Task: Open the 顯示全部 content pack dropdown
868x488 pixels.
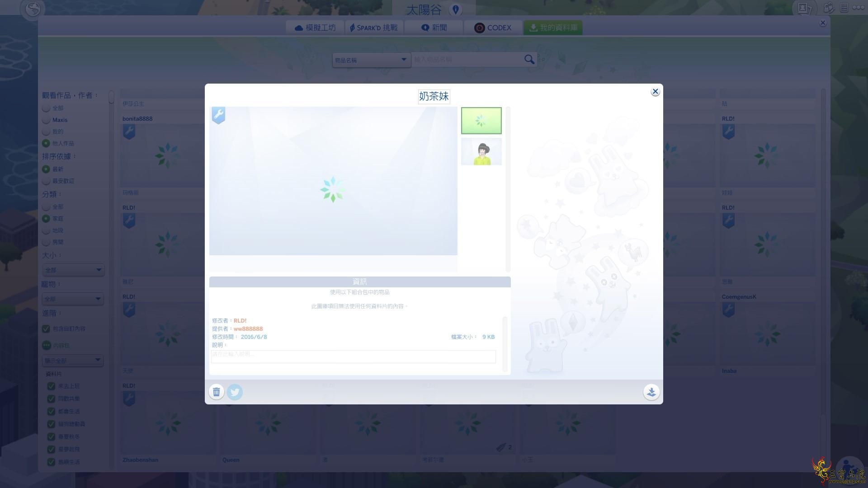Action: point(73,361)
